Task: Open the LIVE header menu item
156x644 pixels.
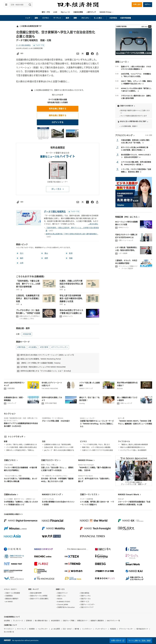Action: point(55,12)
